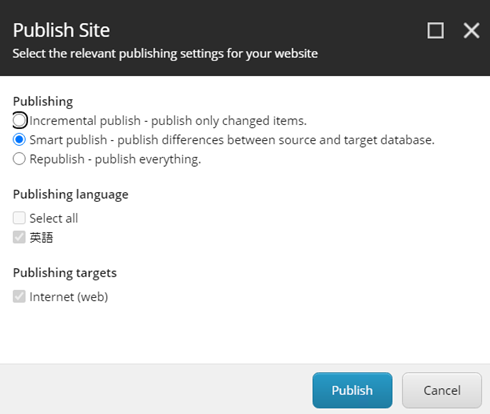
Task: Maximize the Publish Site dialog
Action: 435,31
